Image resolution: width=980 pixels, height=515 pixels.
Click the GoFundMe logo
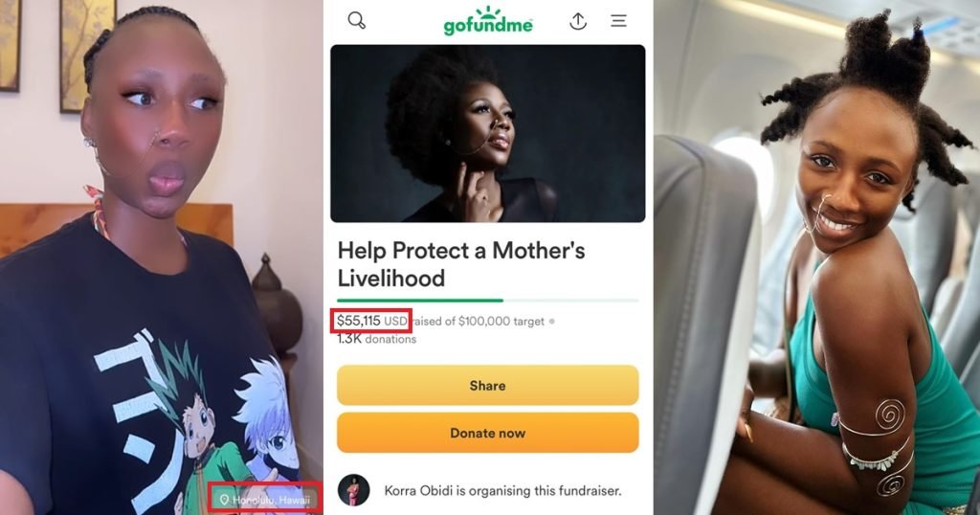[x=487, y=20]
